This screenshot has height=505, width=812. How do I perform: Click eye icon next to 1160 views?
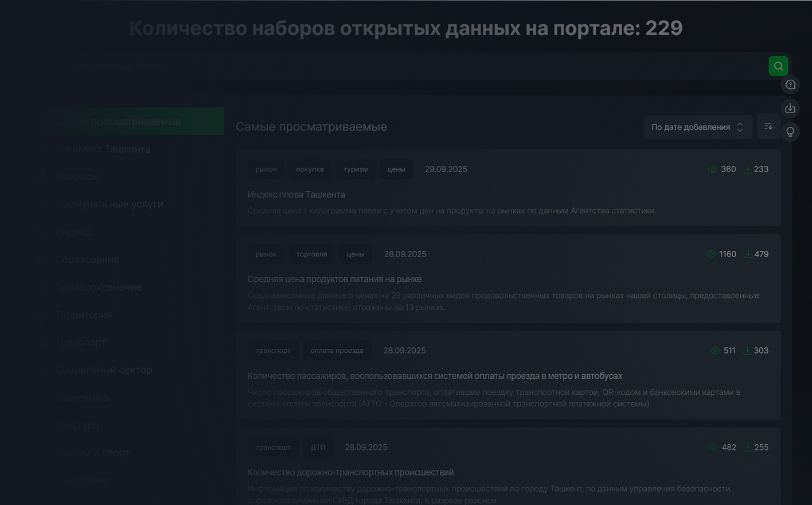[711, 254]
